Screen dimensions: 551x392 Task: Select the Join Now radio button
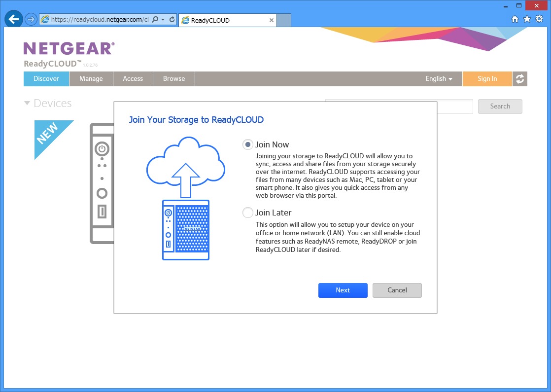(247, 144)
